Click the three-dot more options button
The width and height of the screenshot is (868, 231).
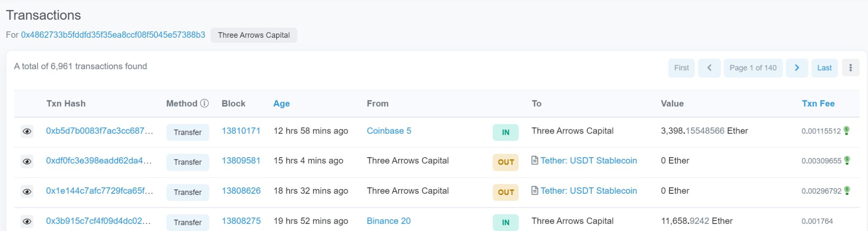[x=850, y=68]
